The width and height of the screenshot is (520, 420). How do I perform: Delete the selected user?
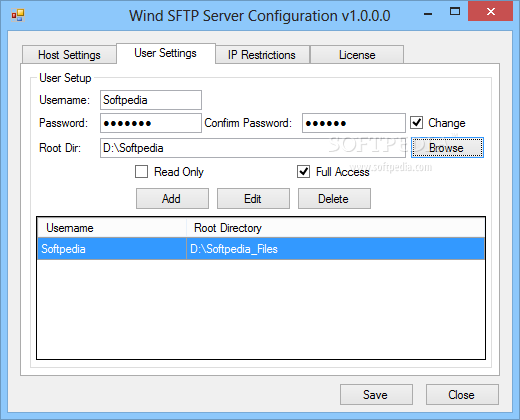(334, 199)
